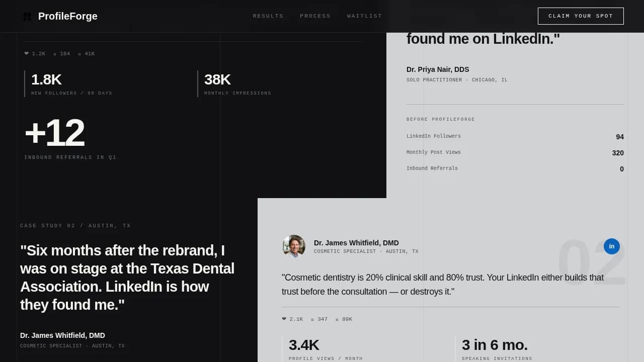Click the Before ProfileForge heading
Image resolution: width=644 pixels, height=362 pixels.
[x=441, y=120]
